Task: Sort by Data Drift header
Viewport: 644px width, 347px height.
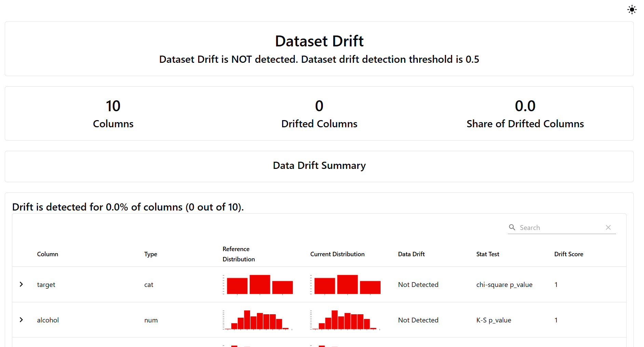Action: (x=411, y=254)
